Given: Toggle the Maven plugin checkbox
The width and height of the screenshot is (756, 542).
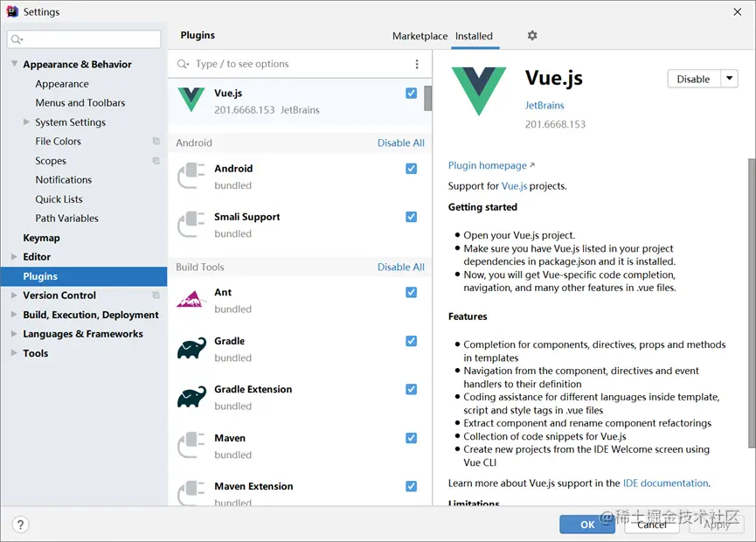Looking at the screenshot, I should coord(412,438).
